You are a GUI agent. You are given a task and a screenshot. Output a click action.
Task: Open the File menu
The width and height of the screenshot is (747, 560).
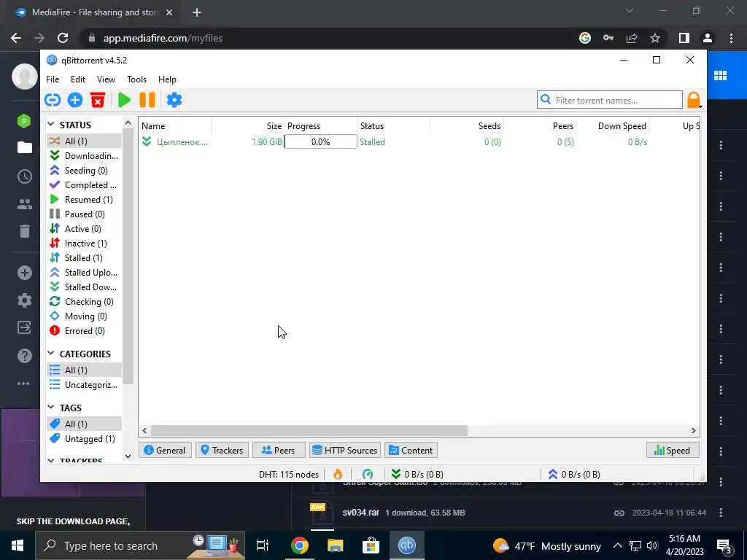(53, 79)
